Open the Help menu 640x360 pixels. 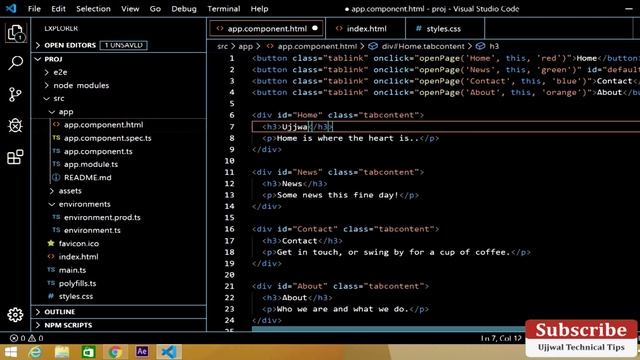[x=259, y=9]
